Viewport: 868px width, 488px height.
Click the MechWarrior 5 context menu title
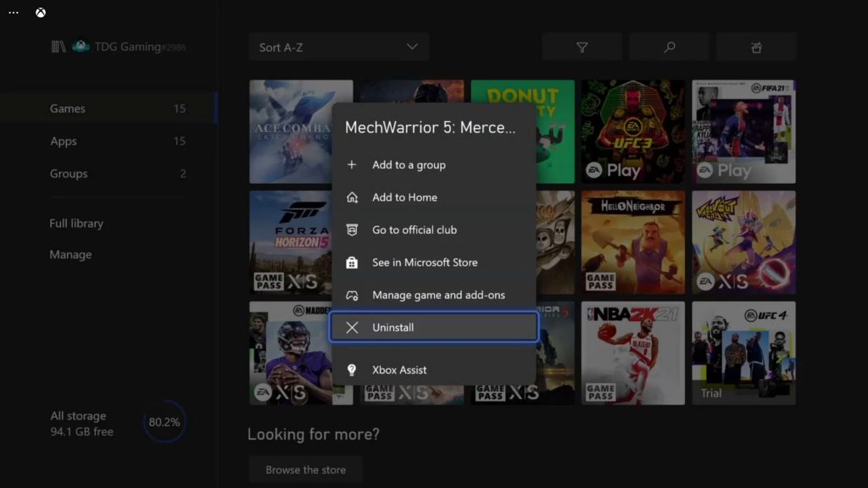point(430,127)
